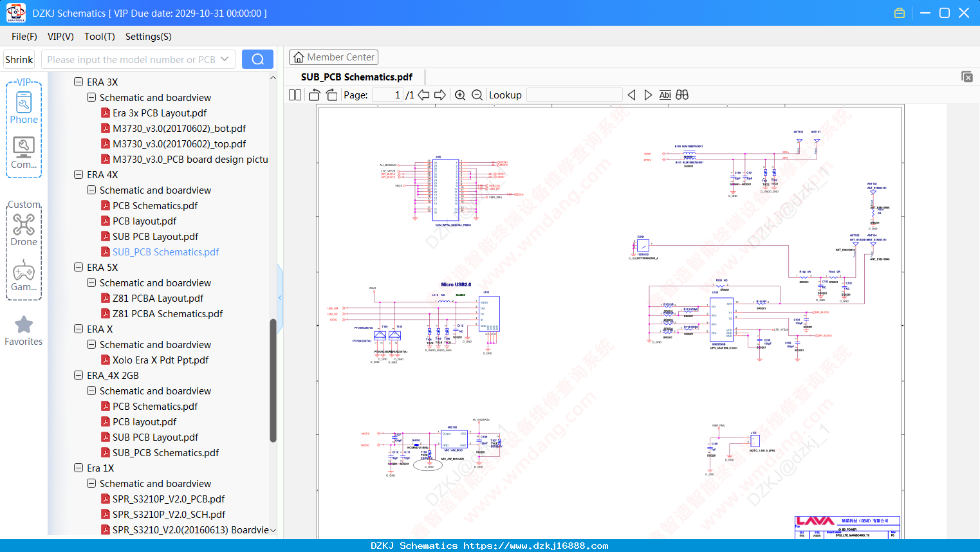Open the Drone category in the sidebar
The height and width of the screenshot is (552, 980).
click(x=24, y=230)
